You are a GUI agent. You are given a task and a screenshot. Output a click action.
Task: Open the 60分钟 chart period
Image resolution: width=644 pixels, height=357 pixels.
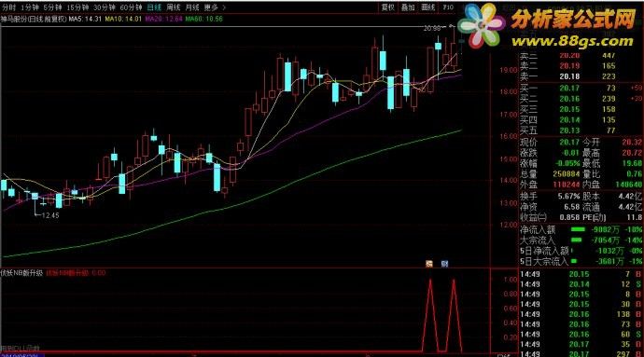(x=131, y=7)
